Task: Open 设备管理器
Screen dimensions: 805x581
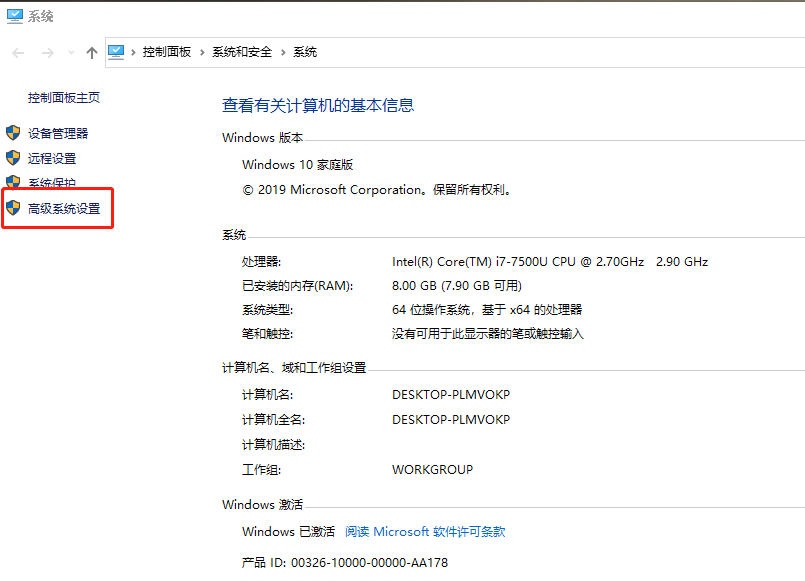Action: point(58,133)
